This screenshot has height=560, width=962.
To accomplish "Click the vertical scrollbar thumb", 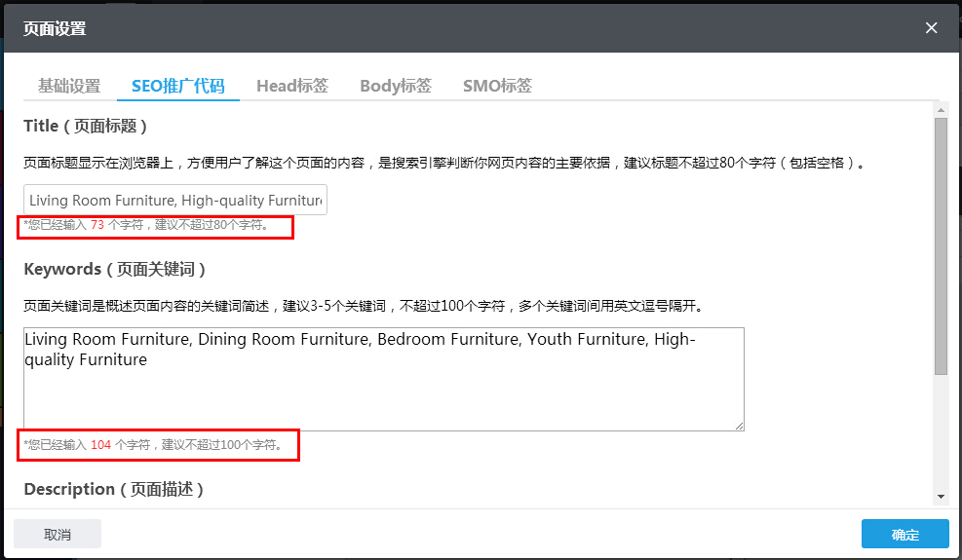I will coord(941,243).
